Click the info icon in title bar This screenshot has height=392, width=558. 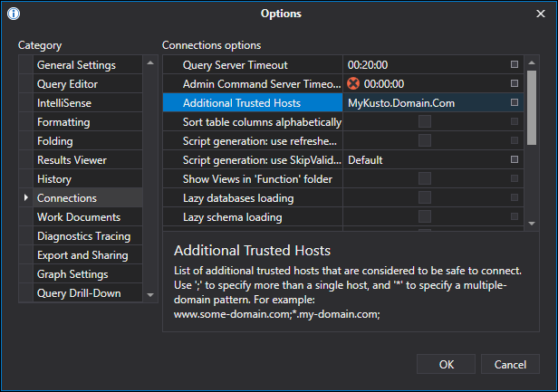pyautogui.click(x=14, y=14)
